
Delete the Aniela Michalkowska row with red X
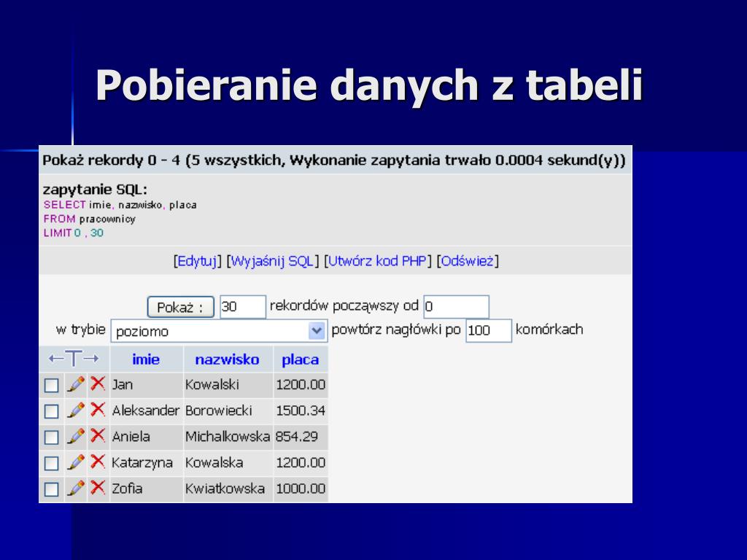coord(98,435)
